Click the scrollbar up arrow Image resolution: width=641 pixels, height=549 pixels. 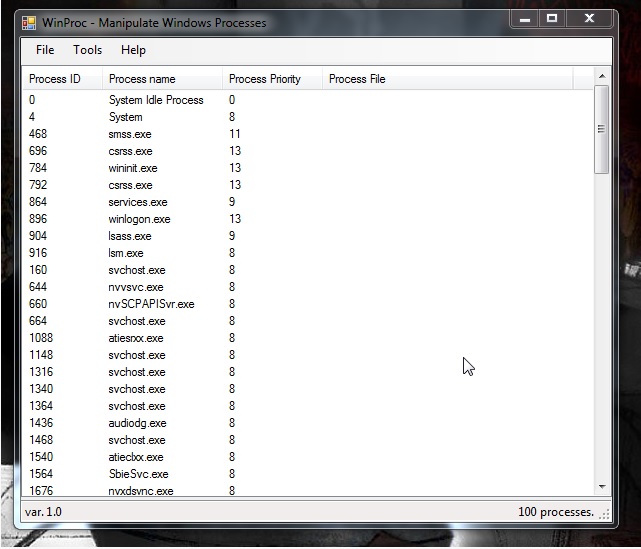click(602, 76)
